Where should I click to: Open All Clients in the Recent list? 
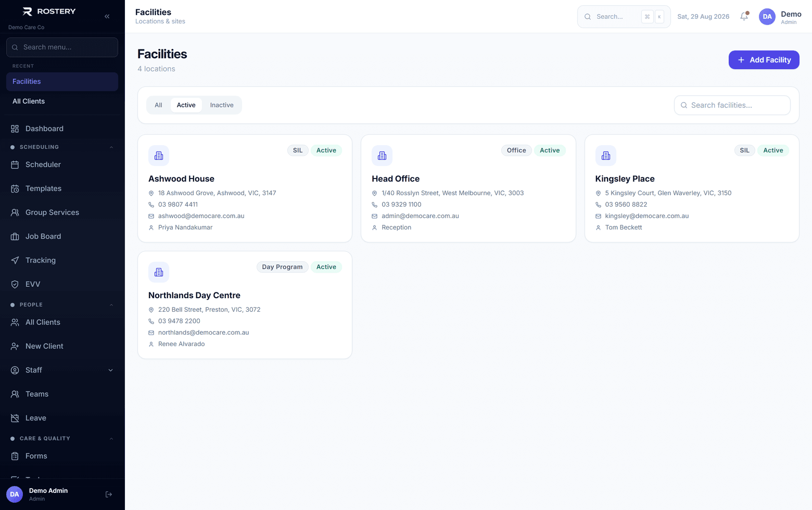point(62,101)
